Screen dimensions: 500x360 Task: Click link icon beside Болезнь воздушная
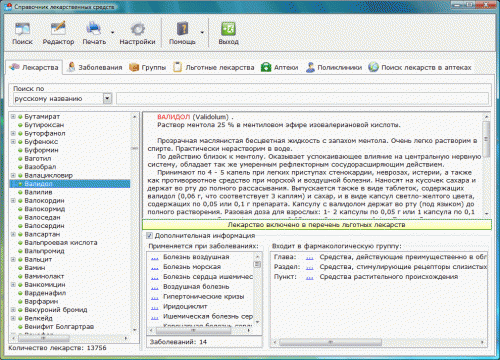155,258
